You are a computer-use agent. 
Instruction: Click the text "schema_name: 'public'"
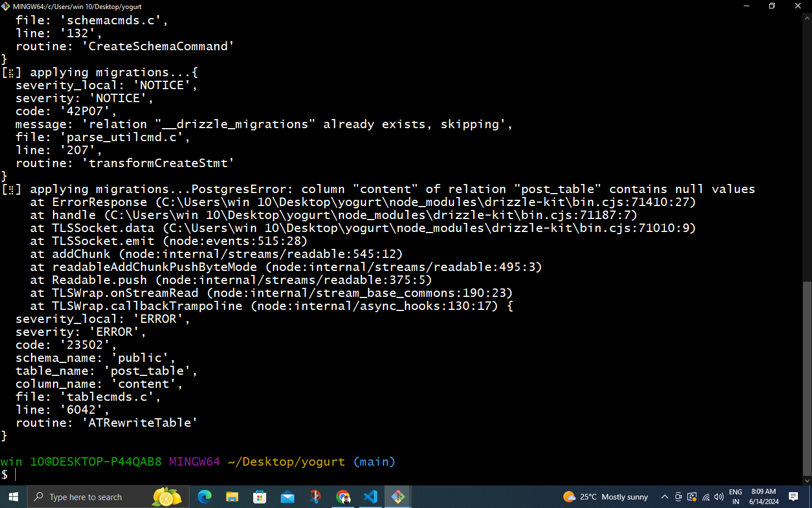click(x=95, y=358)
